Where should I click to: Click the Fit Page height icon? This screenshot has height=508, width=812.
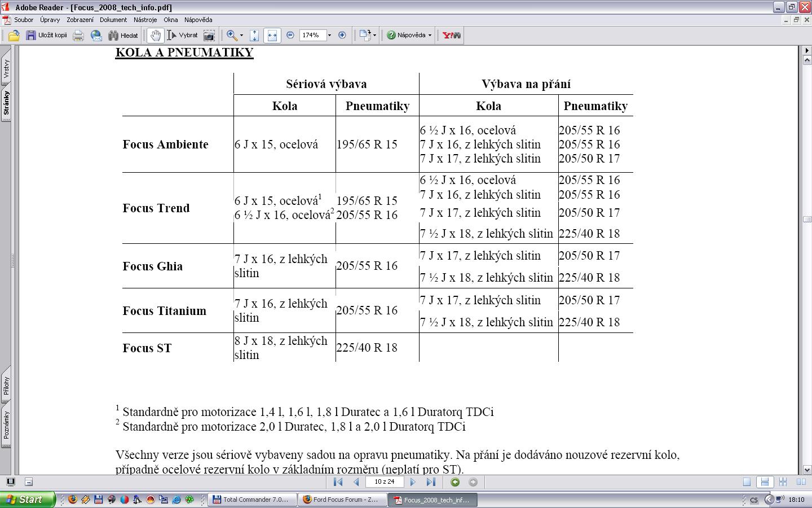coord(254,36)
